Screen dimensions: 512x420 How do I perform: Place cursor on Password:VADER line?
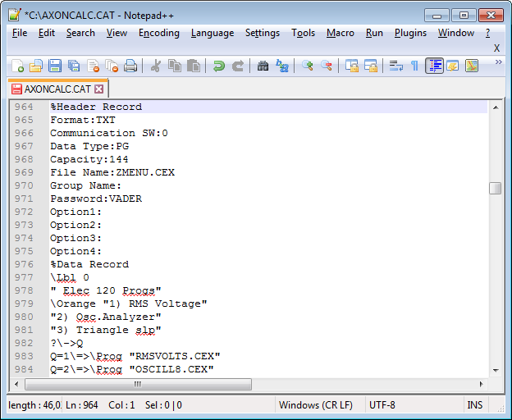tap(96, 199)
